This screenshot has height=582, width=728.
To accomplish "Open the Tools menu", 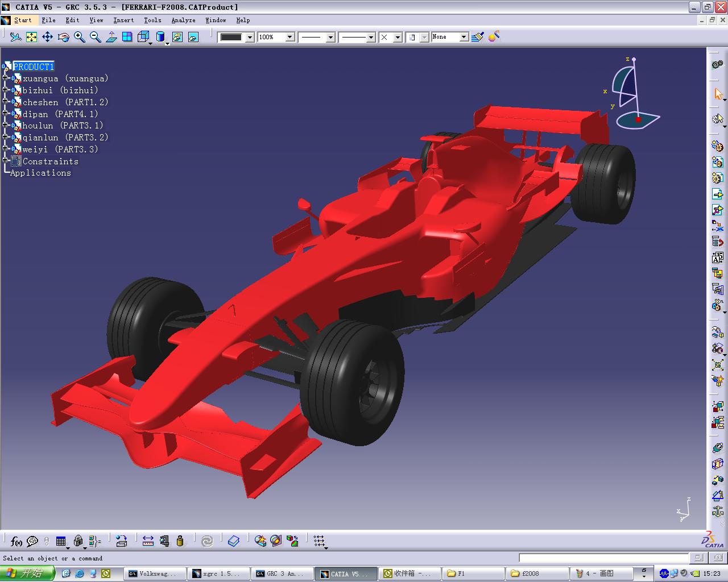I will coord(152,20).
